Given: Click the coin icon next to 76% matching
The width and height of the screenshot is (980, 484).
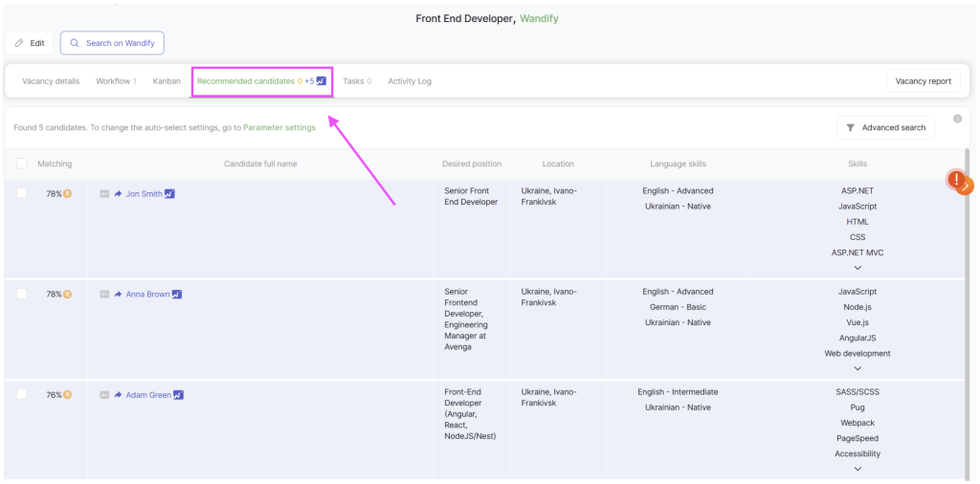Looking at the screenshot, I should [x=68, y=395].
